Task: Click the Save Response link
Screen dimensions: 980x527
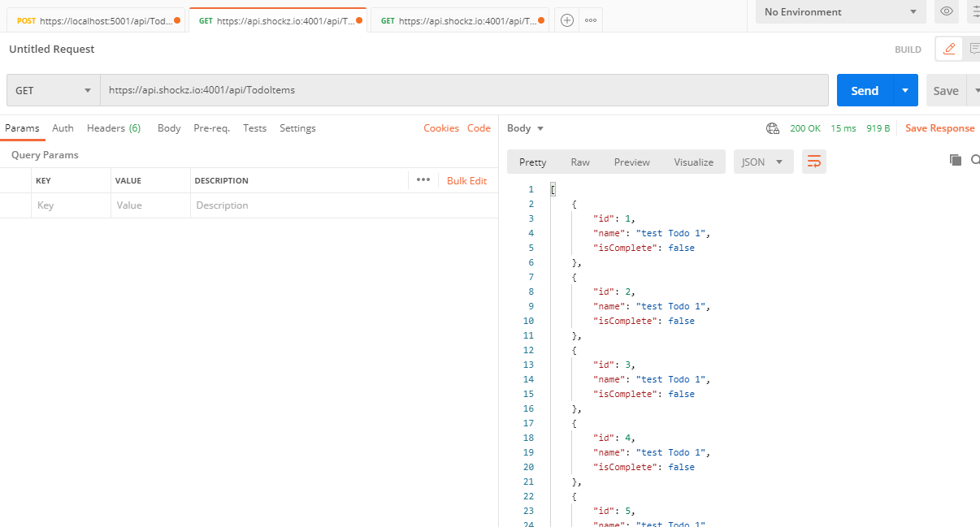Action: click(939, 128)
